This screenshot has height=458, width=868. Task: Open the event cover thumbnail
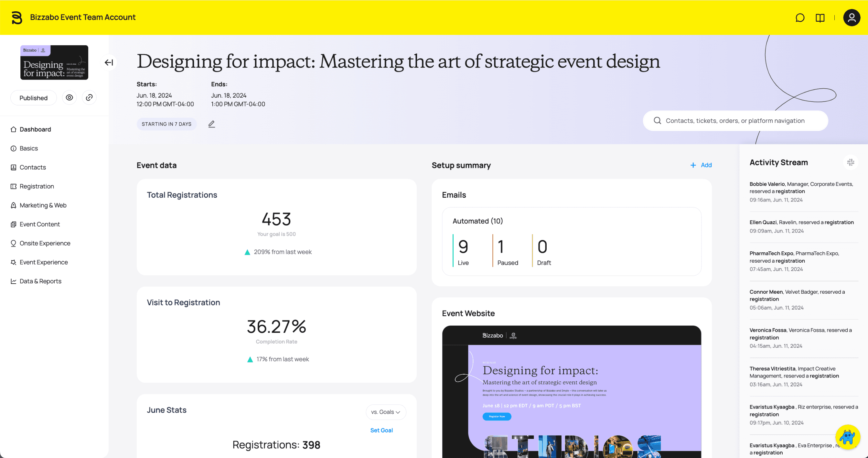[x=54, y=62]
